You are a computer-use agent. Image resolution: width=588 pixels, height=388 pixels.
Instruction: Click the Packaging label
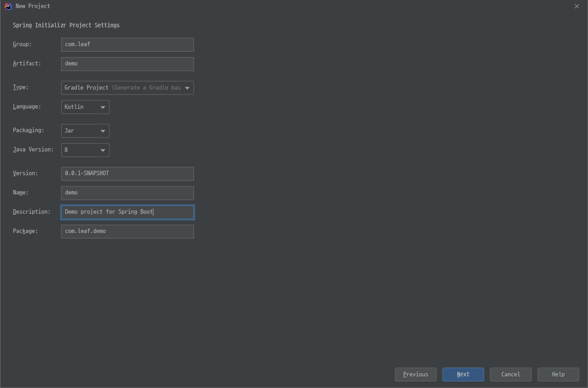tap(29, 130)
